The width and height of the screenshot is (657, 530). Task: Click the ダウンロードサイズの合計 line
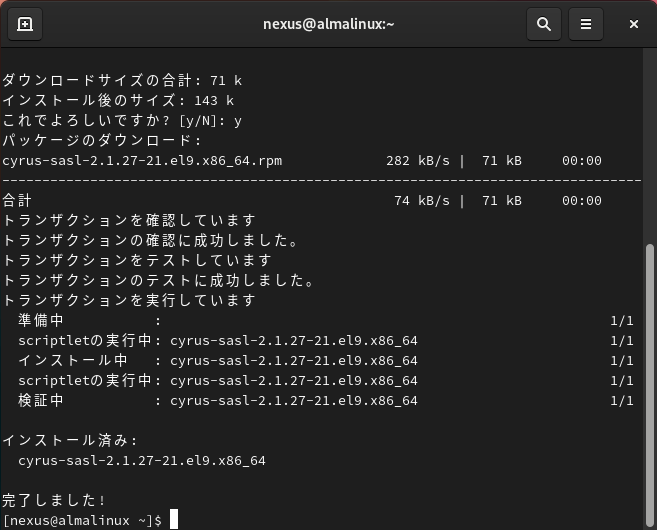(x=122, y=80)
